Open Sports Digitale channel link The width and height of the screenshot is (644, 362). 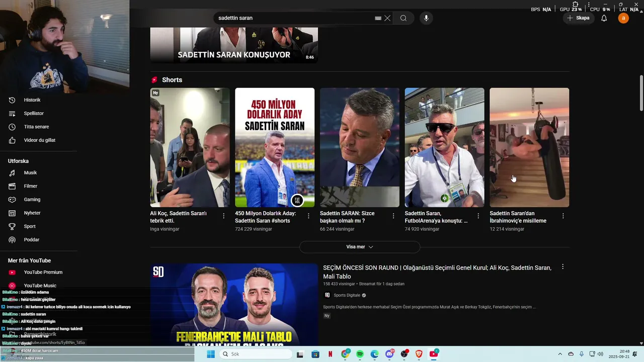tap(347, 295)
